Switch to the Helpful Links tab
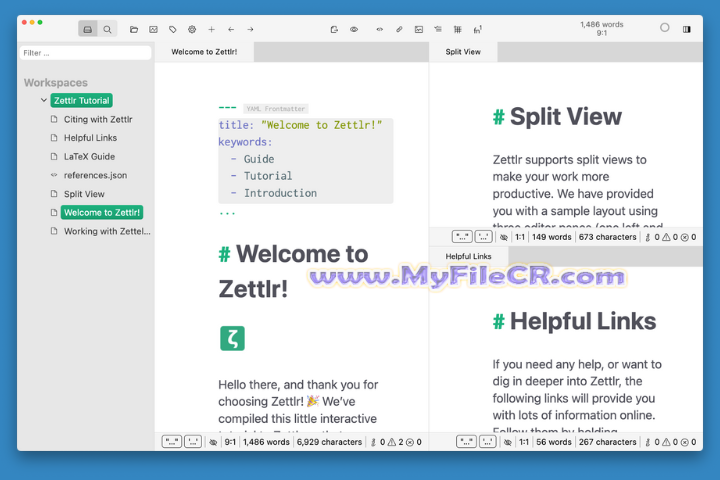This screenshot has width=720, height=480. click(468, 256)
